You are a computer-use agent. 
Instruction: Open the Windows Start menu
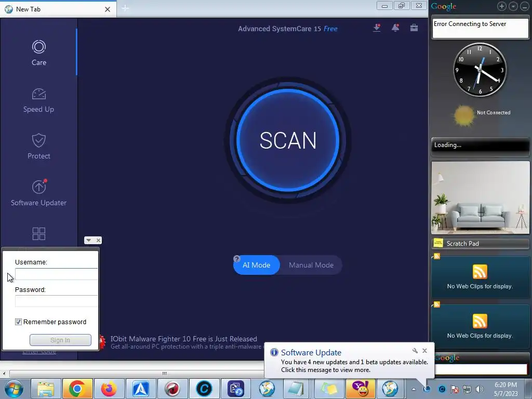pyautogui.click(x=14, y=389)
